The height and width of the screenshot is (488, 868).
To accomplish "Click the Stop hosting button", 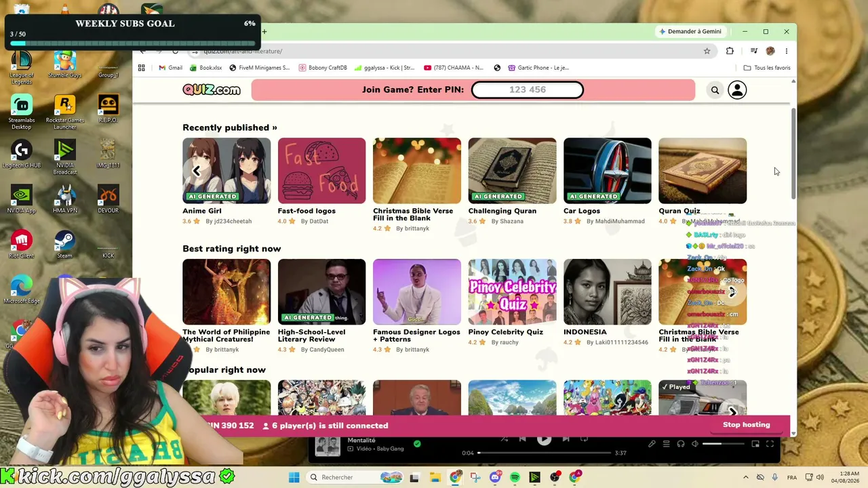I will pyautogui.click(x=746, y=425).
